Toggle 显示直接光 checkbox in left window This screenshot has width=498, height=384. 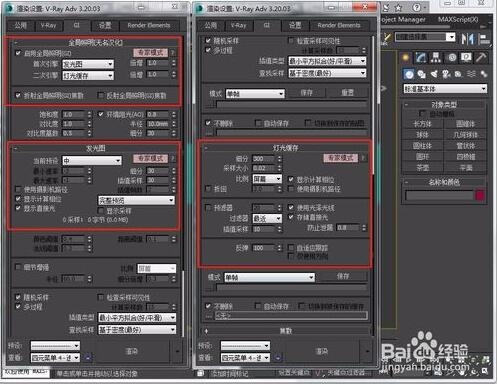click(x=18, y=208)
